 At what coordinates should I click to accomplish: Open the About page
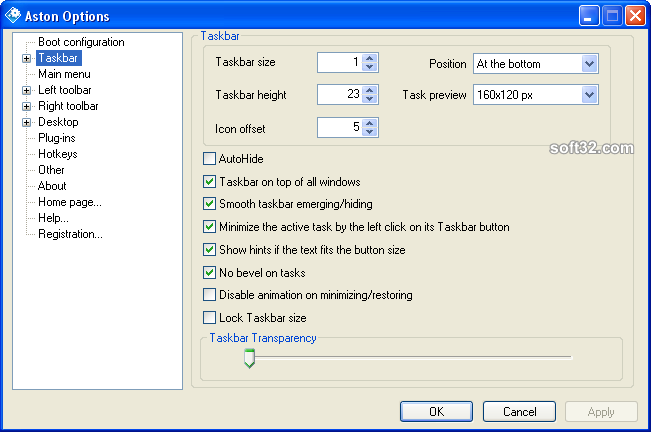52,186
